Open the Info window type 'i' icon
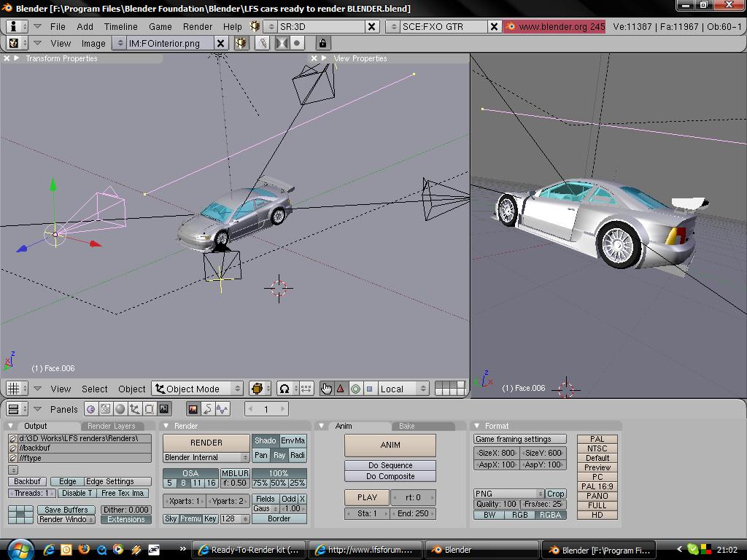The height and width of the screenshot is (560, 747). pos(17,27)
